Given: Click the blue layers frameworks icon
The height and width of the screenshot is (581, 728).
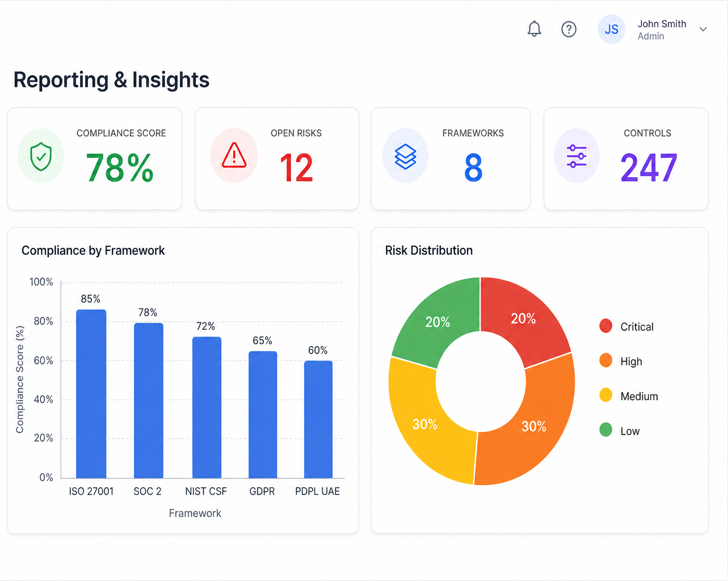Looking at the screenshot, I should (x=405, y=156).
